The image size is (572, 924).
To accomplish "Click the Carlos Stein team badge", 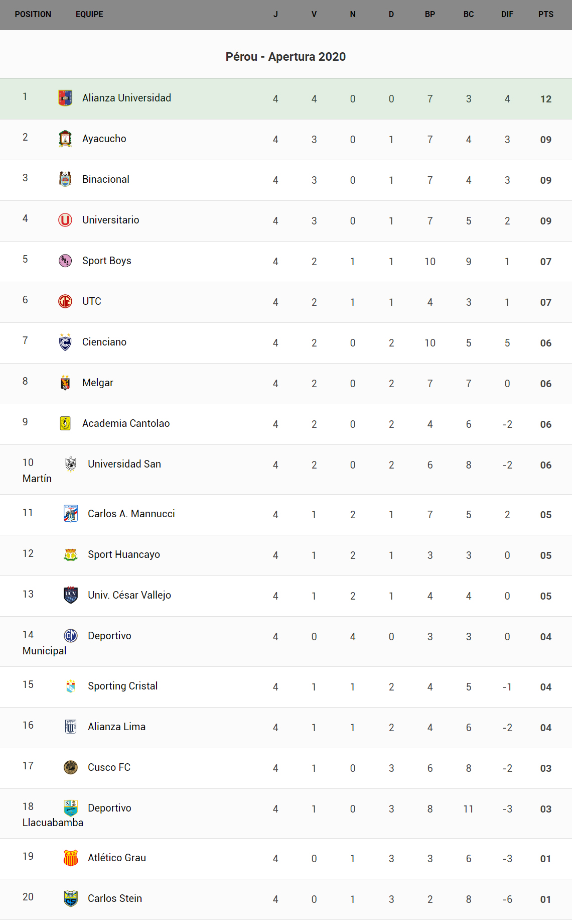I will pos(71,898).
